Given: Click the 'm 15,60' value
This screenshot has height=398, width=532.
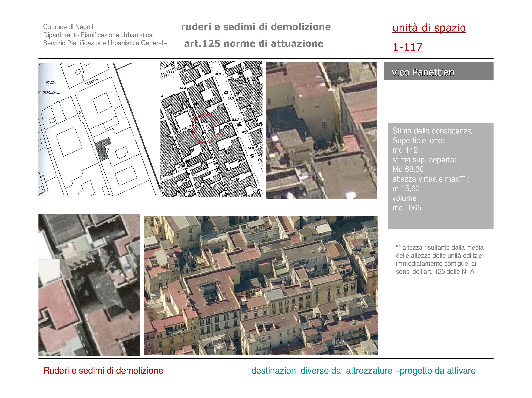Looking at the screenshot, I should [x=406, y=188].
